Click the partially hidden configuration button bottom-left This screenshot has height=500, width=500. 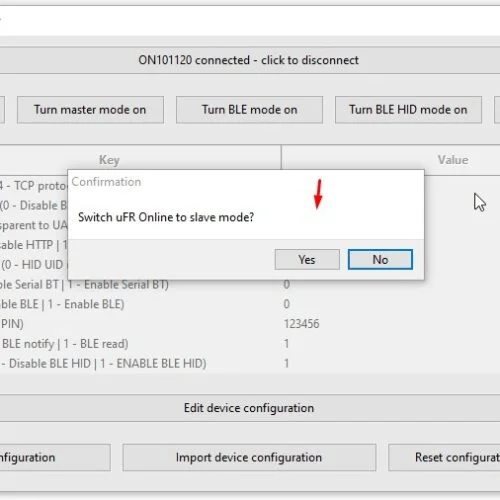55,457
